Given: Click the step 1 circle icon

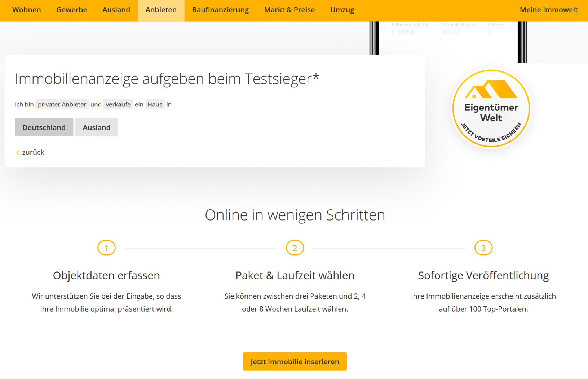Looking at the screenshot, I should pyautogui.click(x=106, y=248).
